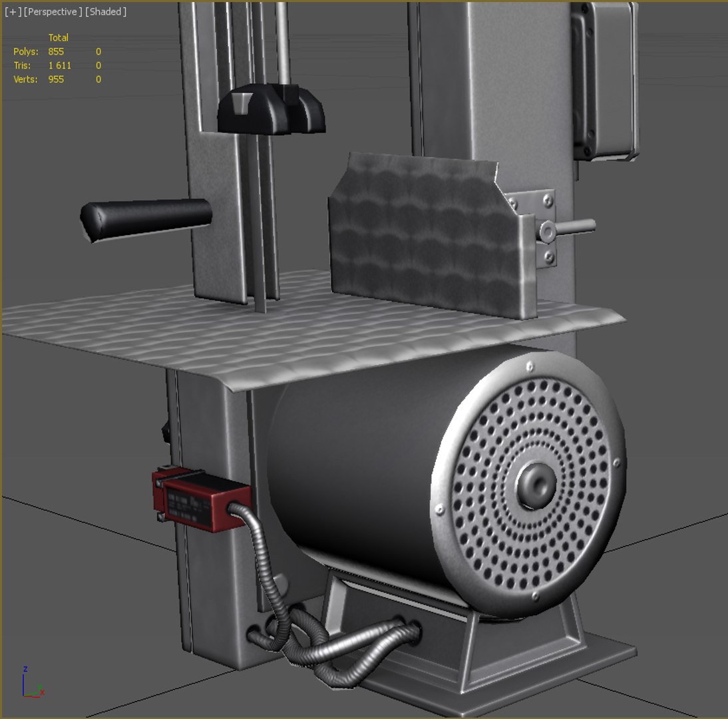Viewport: 728px width, 719px height.
Task: Click the "Verts:" statistics label
Action: [25, 79]
